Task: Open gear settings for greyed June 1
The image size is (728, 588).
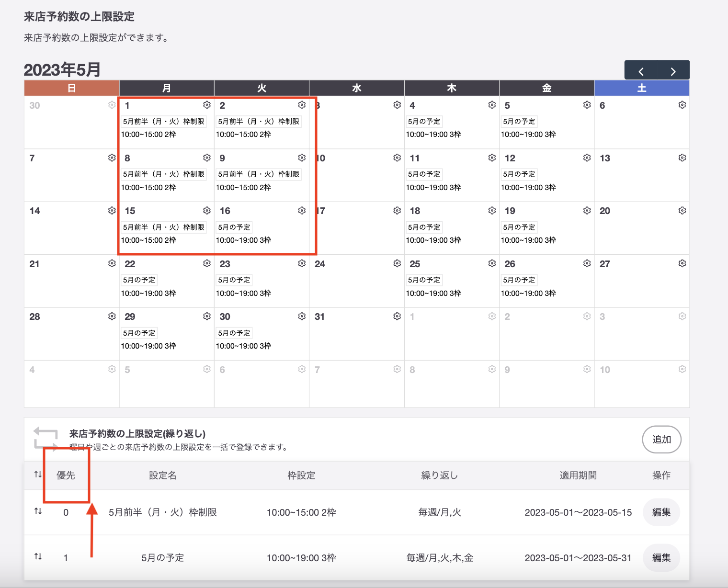Action: pos(492,316)
